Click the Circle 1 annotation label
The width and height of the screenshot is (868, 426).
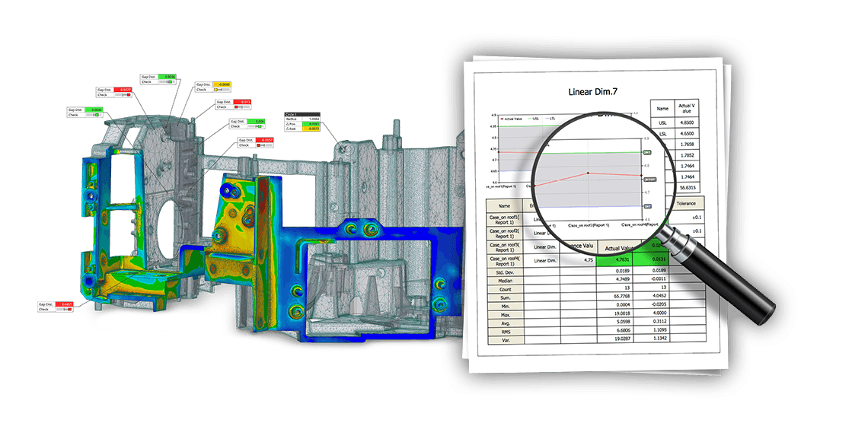pyautogui.click(x=290, y=113)
